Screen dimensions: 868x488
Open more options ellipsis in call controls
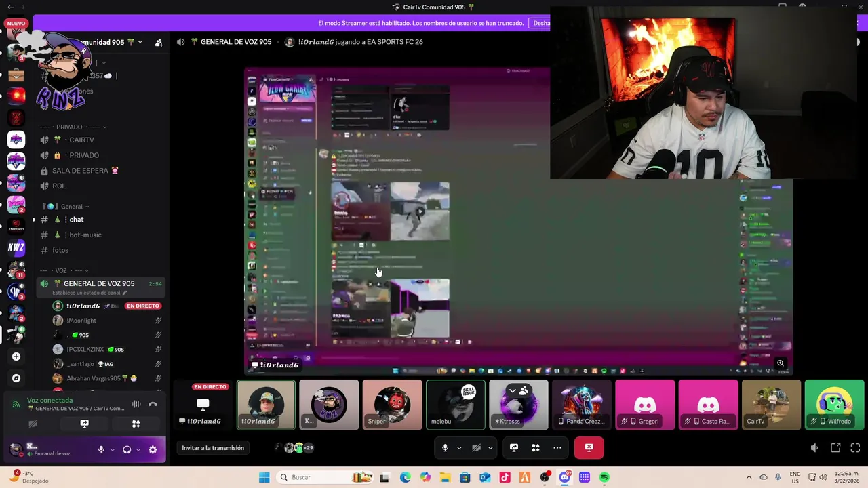click(x=557, y=447)
